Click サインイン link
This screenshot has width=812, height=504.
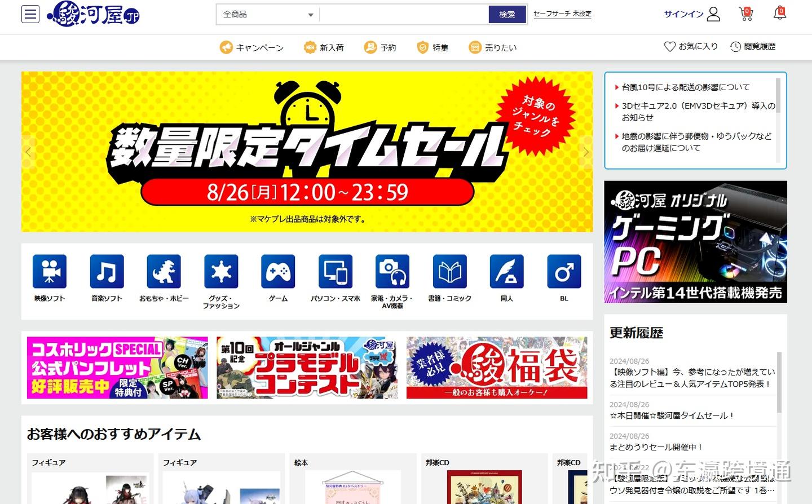click(x=684, y=14)
